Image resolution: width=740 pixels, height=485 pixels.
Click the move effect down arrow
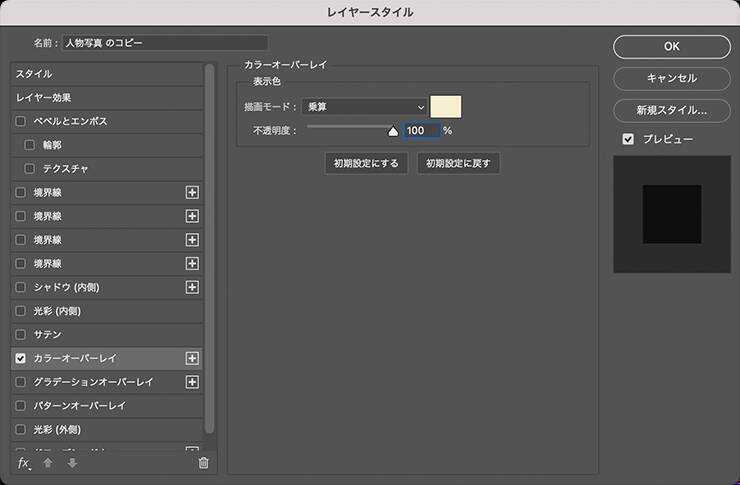point(72,463)
